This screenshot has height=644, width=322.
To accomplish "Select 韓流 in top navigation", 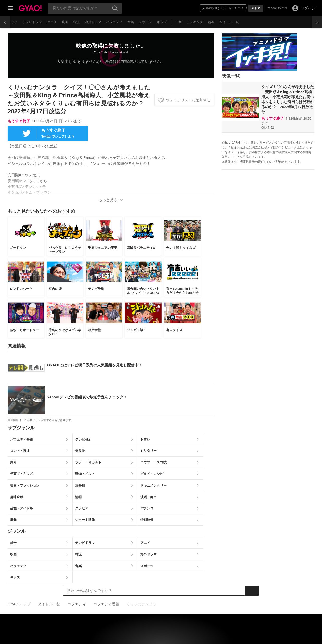I will pos(76,22).
